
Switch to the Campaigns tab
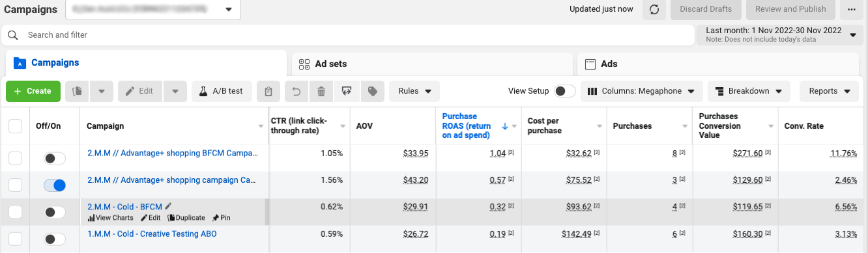146,63
